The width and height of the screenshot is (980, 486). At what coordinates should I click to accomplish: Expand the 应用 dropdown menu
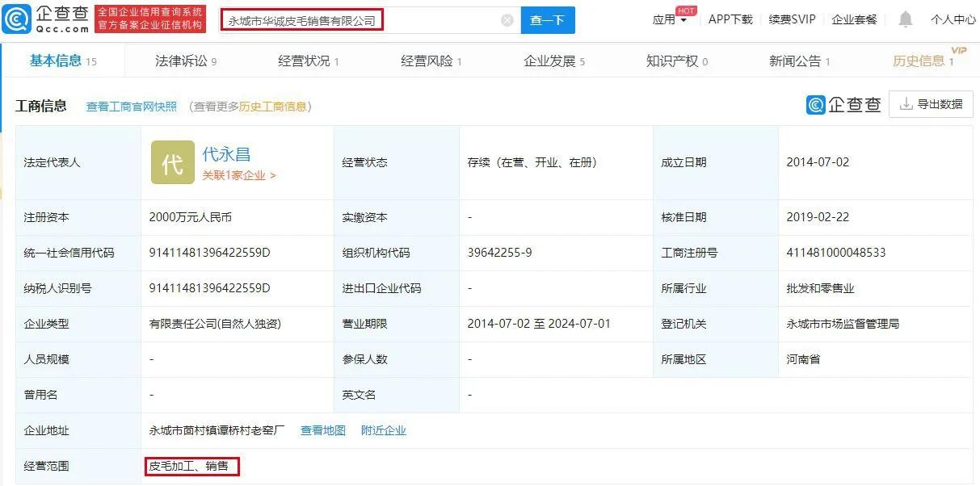(670, 20)
